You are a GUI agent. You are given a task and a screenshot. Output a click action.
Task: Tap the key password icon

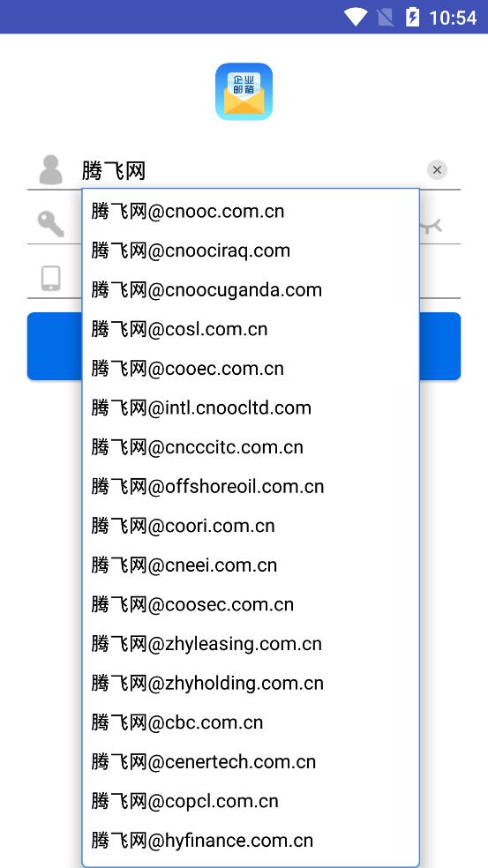[x=51, y=224]
